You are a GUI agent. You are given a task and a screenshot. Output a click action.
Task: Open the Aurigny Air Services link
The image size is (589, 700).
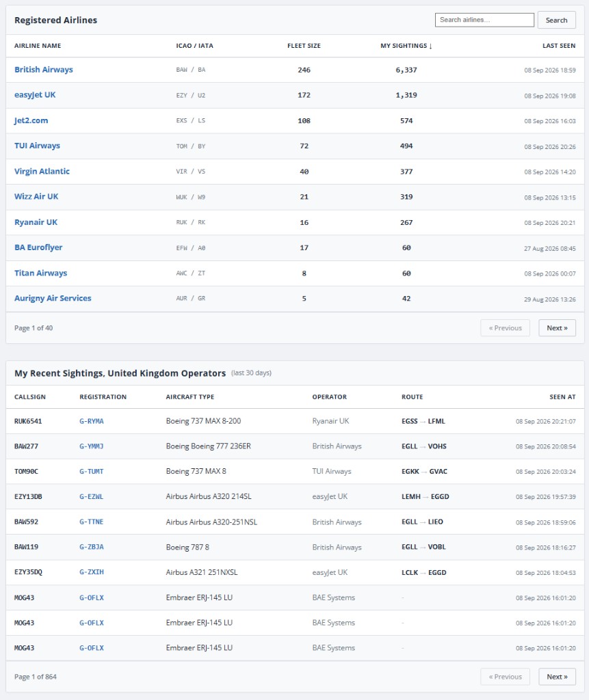[x=53, y=298]
